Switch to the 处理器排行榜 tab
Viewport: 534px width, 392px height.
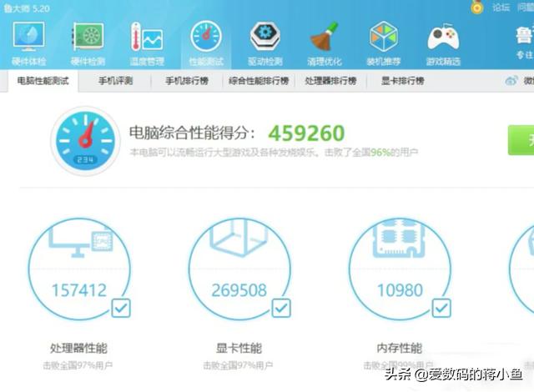(330, 81)
